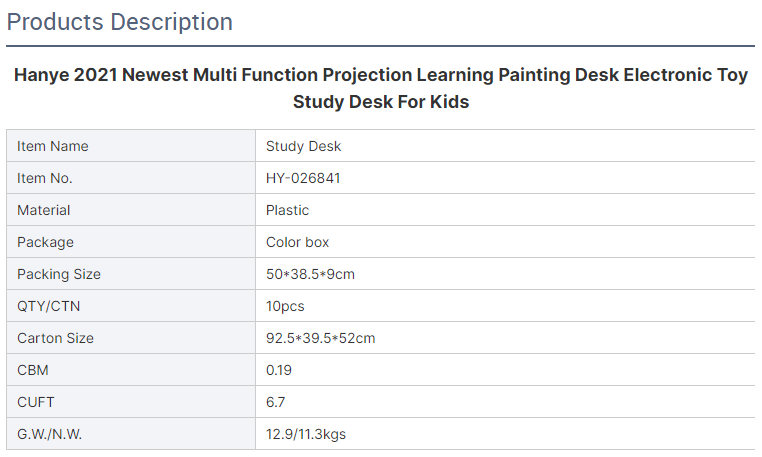This screenshot has height=457, width=762.
Task: Select the G.W./N.W. label cell
Action: (x=131, y=434)
